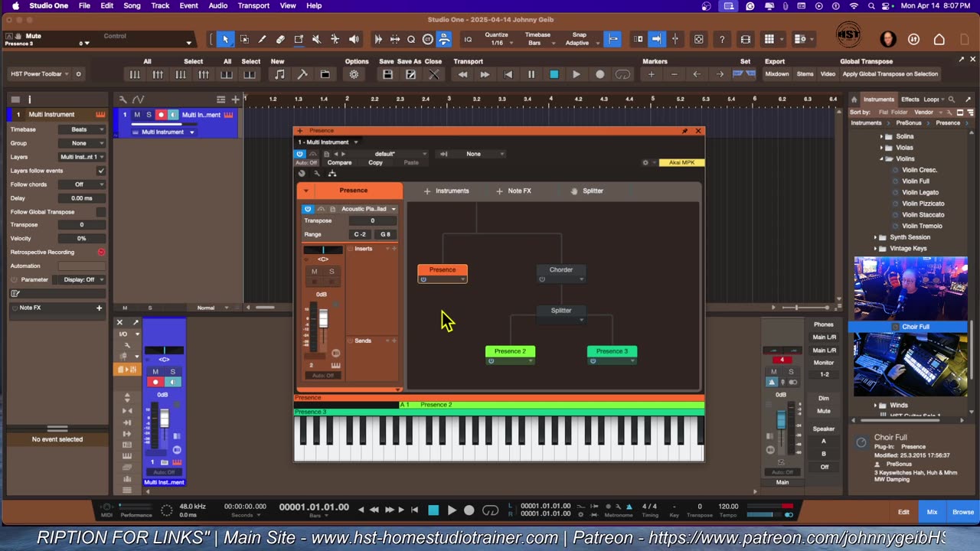The height and width of the screenshot is (551, 980).
Task: Open the help question mark icon
Action: (722, 39)
